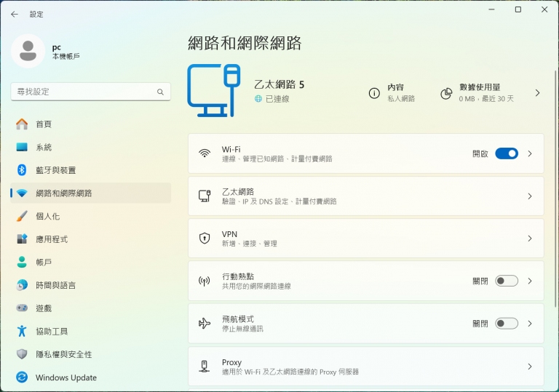
Task: Click the airplane mode icon
Action: pyautogui.click(x=205, y=324)
